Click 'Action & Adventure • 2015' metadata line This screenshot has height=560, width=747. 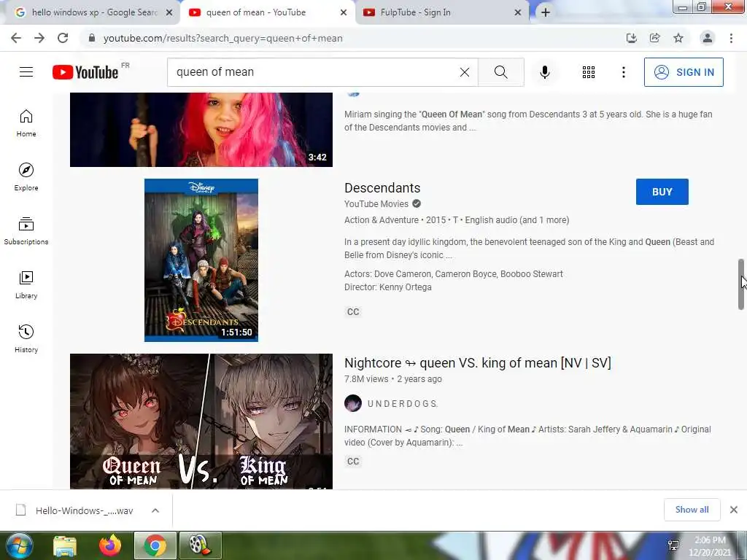(457, 220)
